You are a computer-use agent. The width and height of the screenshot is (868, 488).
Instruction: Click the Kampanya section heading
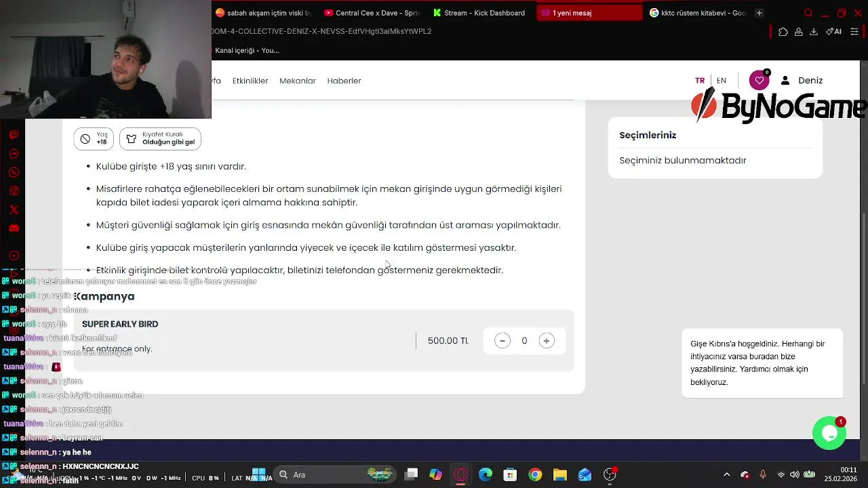pyautogui.click(x=104, y=296)
